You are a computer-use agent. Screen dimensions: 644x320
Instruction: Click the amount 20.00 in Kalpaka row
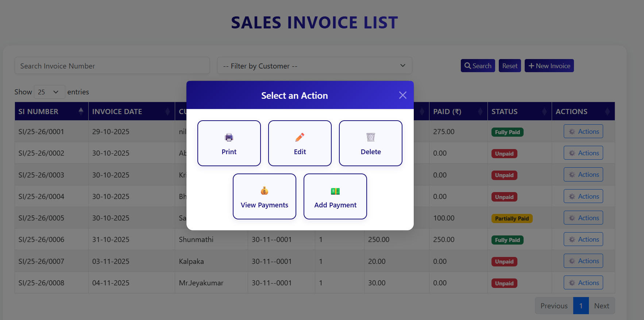click(377, 261)
